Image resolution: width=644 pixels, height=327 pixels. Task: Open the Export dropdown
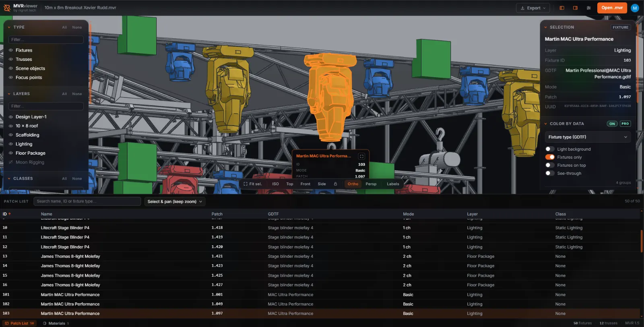click(x=533, y=8)
